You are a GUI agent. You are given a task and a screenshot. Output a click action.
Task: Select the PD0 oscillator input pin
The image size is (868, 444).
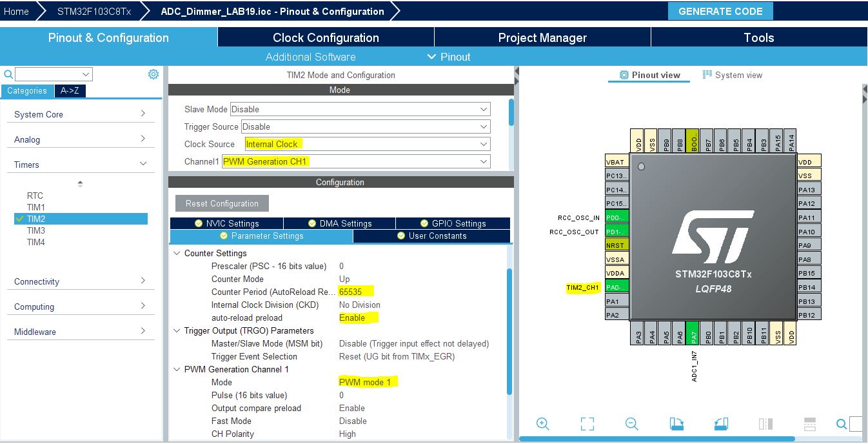coord(616,217)
